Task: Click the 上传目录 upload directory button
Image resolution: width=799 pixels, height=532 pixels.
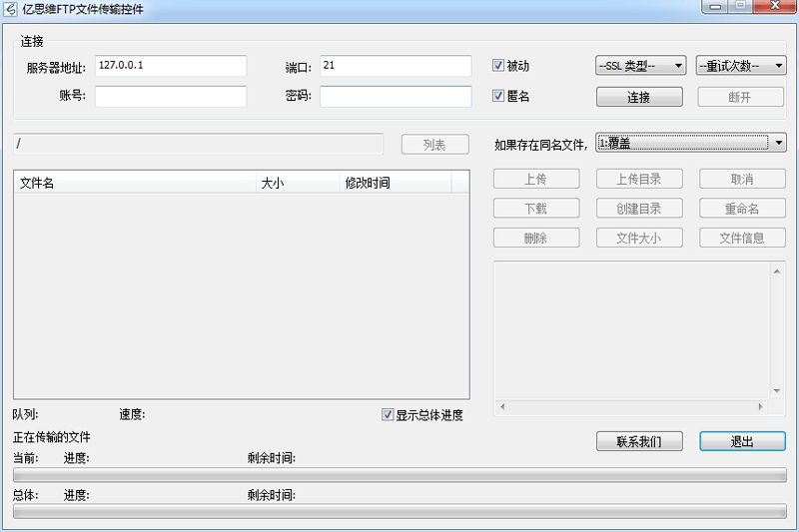Action: click(639, 179)
